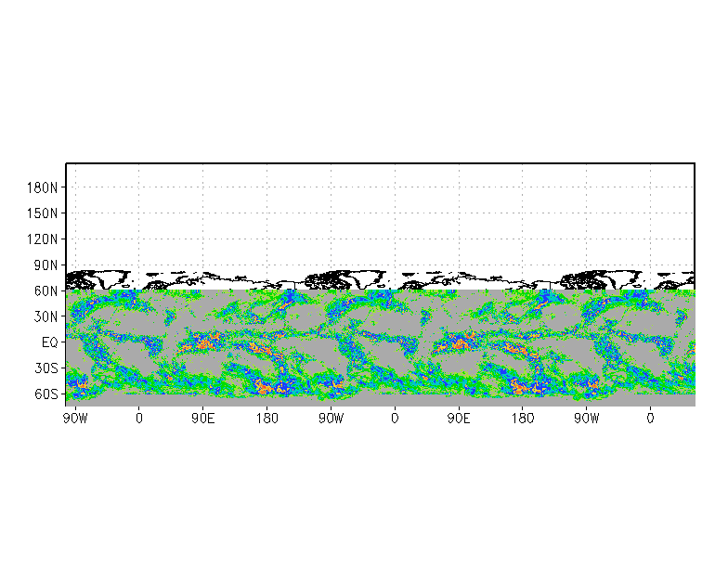Click the 60S latitude axis label

point(46,394)
